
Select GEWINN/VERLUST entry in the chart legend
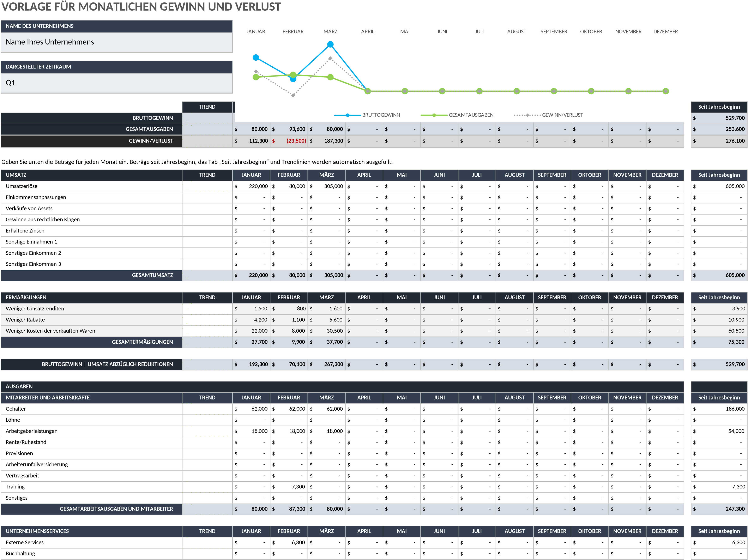[x=549, y=115]
